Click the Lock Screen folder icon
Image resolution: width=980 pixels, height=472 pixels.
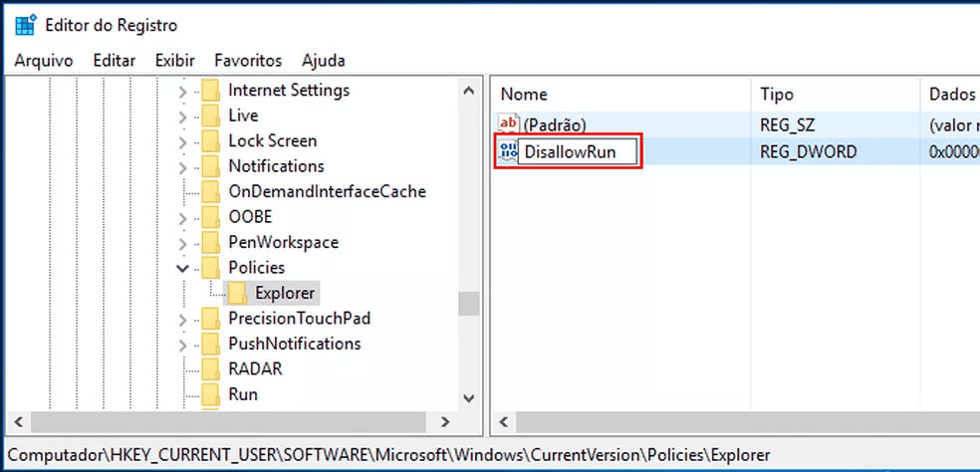point(210,140)
